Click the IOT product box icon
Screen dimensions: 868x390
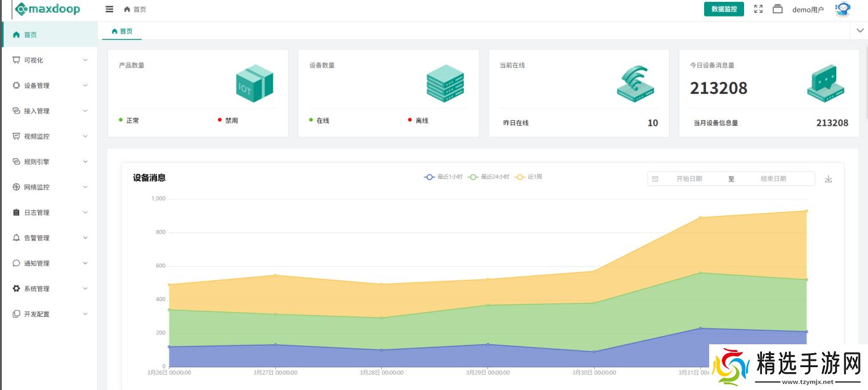tap(254, 83)
